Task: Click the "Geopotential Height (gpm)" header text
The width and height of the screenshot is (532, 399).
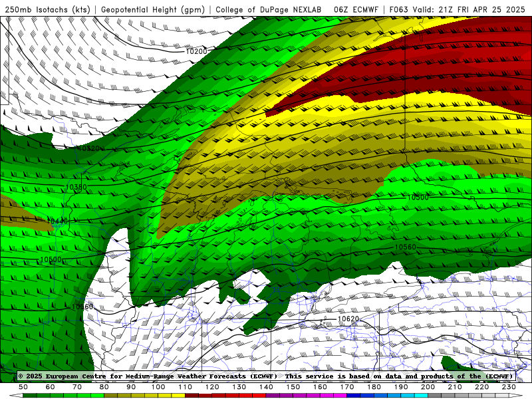Action: (x=153, y=9)
